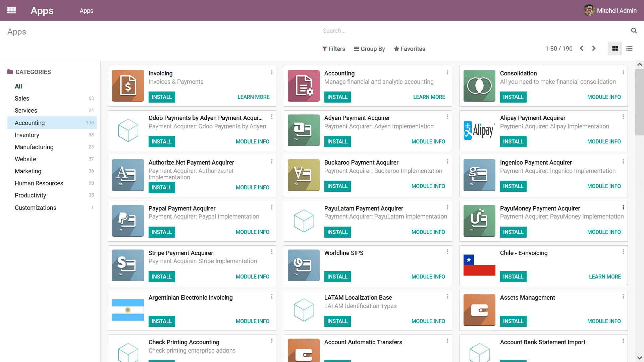
Task: Click the search magnifier icon
Action: (634, 31)
